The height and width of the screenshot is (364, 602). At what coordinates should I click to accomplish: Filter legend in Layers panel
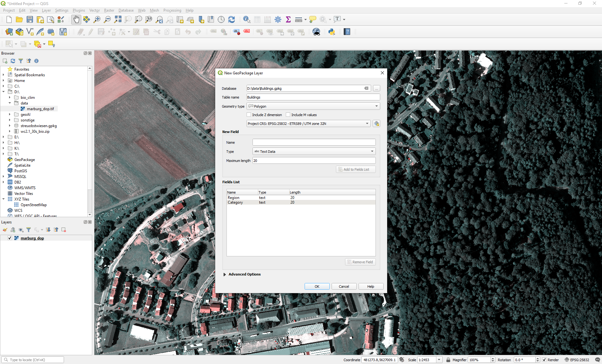point(29,230)
